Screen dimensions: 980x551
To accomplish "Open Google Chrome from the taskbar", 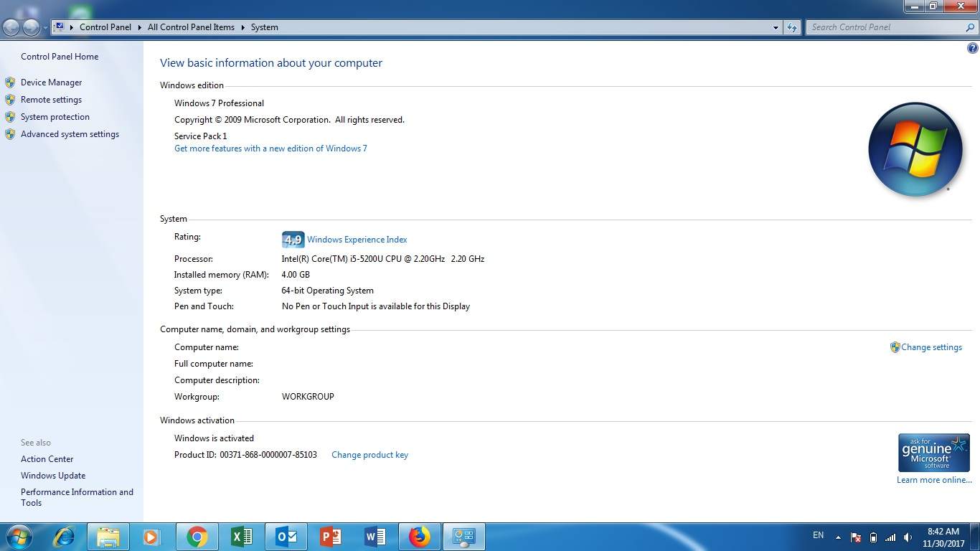I will [197, 537].
